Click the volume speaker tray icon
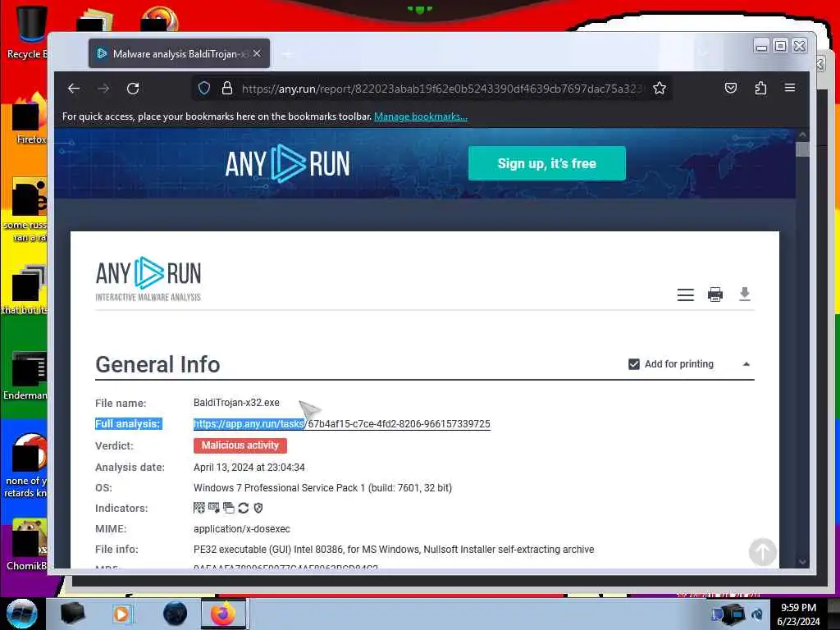The height and width of the screenshot is (630, 840). point(757,614)
